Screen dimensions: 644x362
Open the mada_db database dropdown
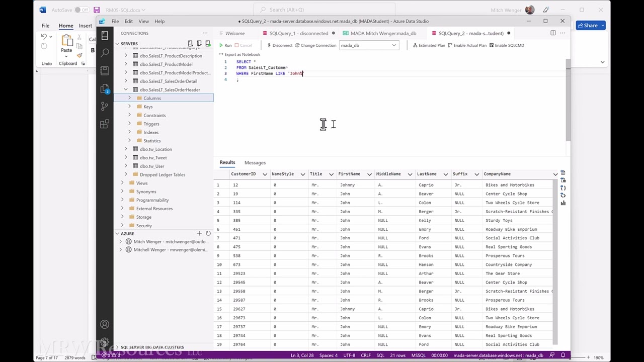pyautogui.click(x=368, y=45)
